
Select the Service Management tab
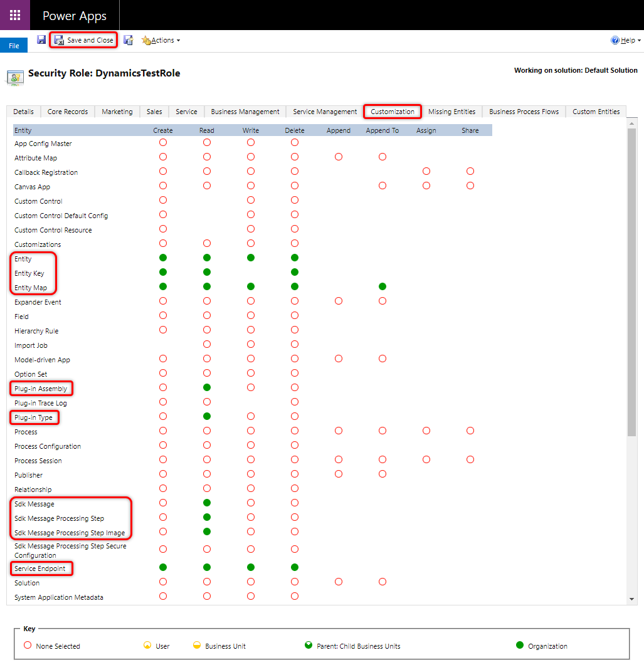coord(325,112)
